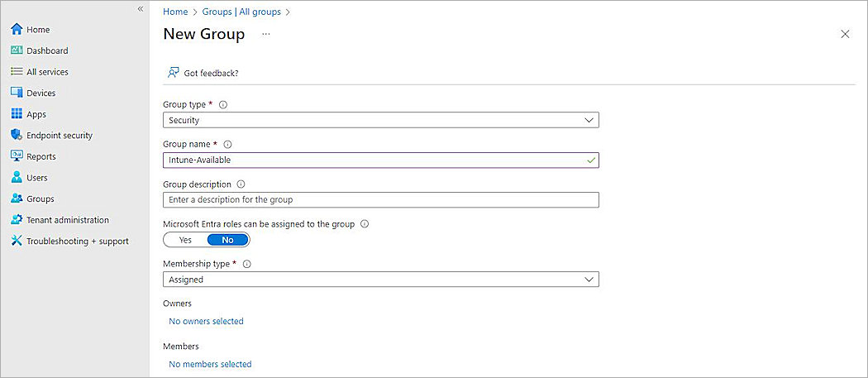This screenshot has height=378, width=868.
Task: Click the Troubleshooting + support wrench icon
Action: click(x=17, y=242)
